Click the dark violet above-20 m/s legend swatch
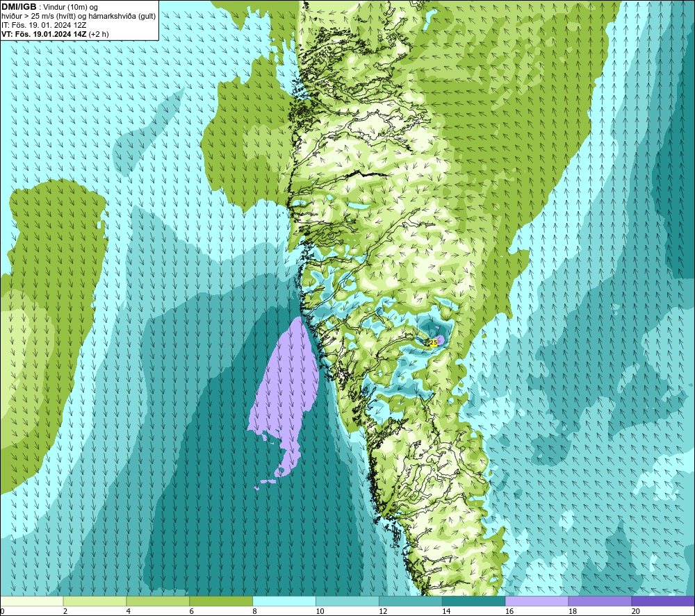 tap(663, 601)
